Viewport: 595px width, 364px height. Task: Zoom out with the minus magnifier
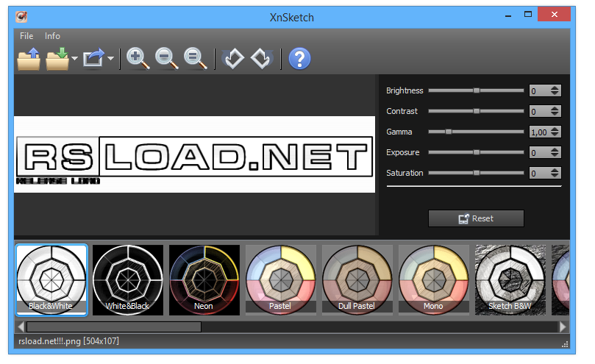[166, 59]
